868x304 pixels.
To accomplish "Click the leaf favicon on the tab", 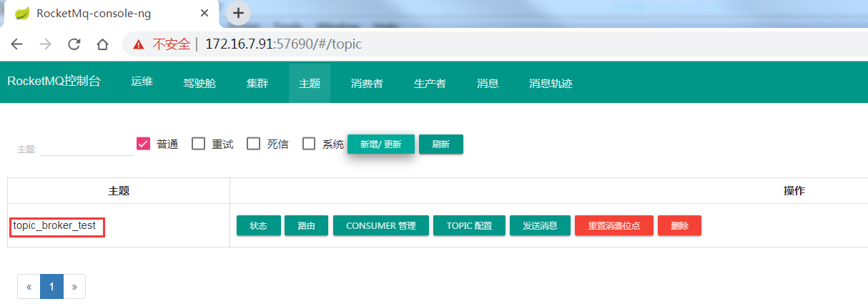I will [22, 13].
